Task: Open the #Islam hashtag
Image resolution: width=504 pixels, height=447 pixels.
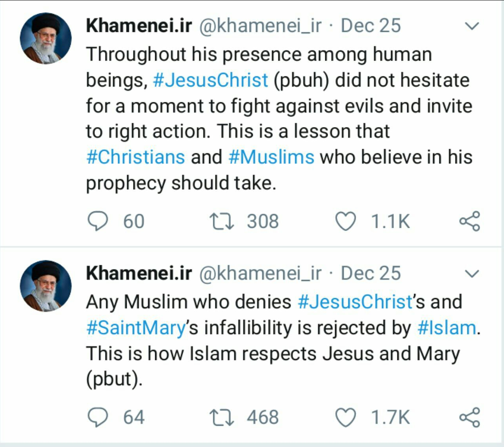Action: [447, 327]
